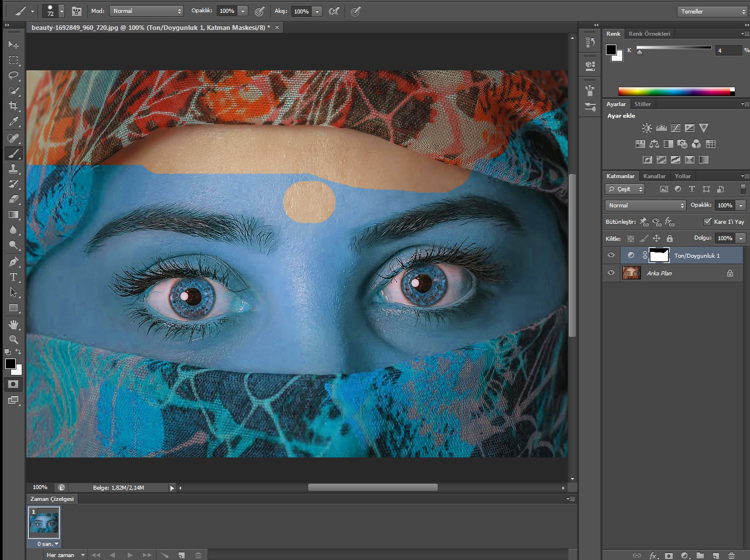Add a Brightness/Contrast adjustment

click(x=646, y=128)
